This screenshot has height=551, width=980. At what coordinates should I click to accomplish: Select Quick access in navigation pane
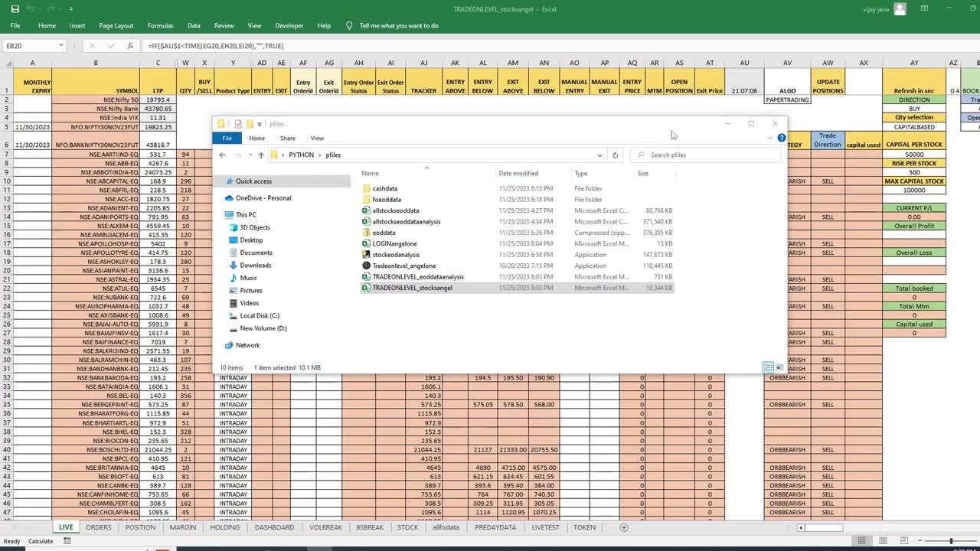[x=253, y=181]
